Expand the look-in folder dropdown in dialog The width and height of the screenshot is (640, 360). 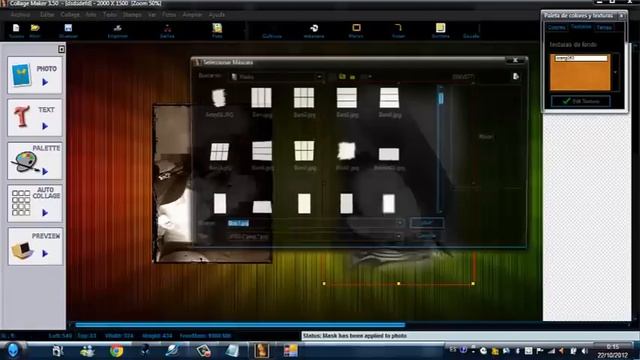(318, 76)
